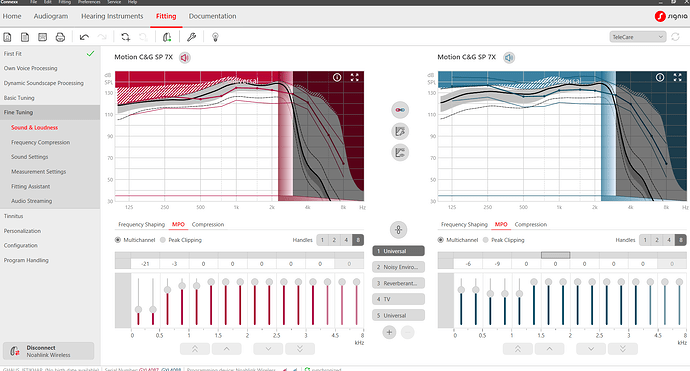
Task: Show info for the blue graph
Action: pyautogui.click(x=660, y=77)
